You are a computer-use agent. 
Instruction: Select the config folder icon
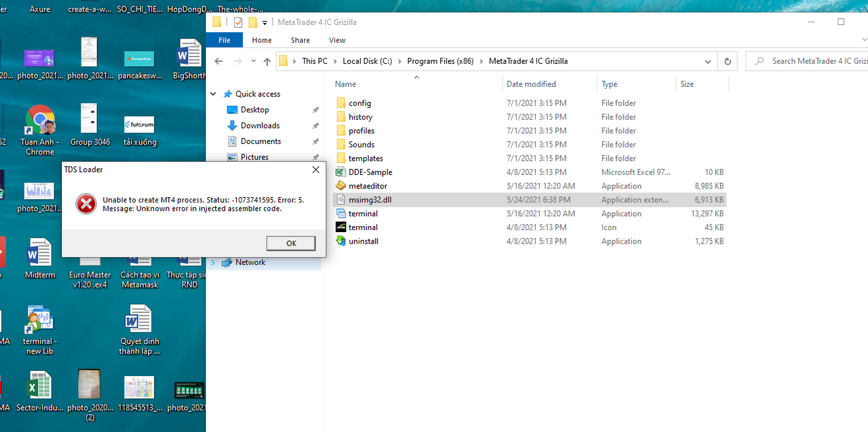pos(340,103)
